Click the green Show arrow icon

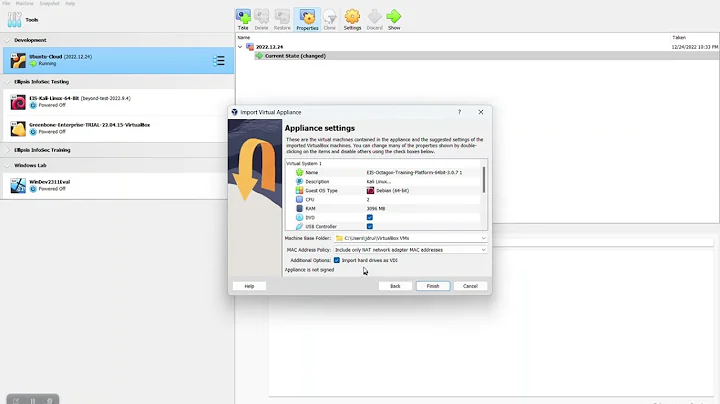point(394,19)
